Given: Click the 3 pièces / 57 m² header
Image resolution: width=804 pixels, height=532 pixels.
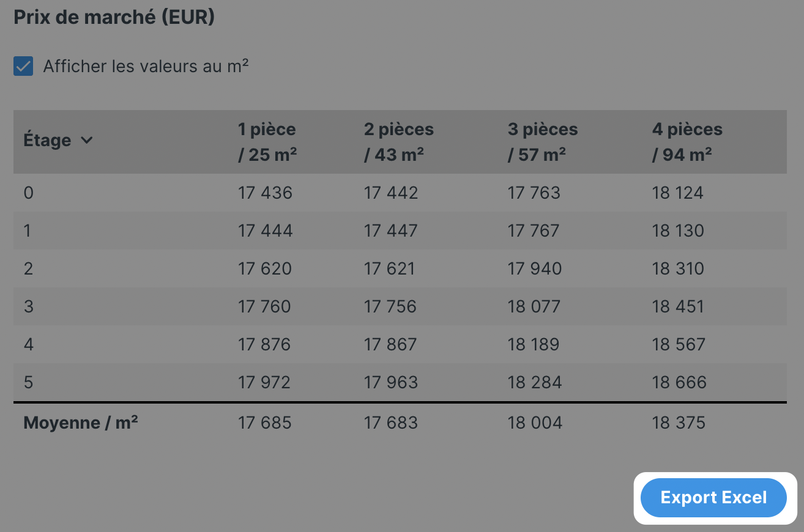Looking at the screenshot, I should coord(543,142).
